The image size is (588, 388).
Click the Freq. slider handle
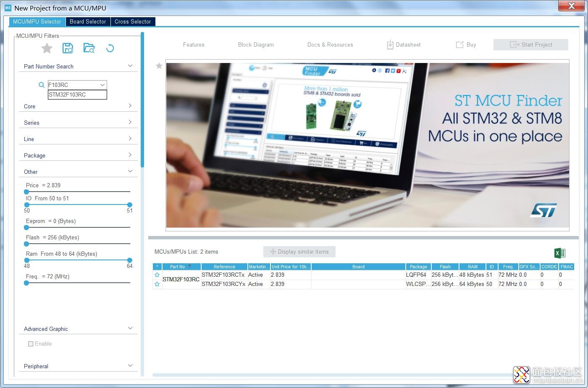point(26,283)
